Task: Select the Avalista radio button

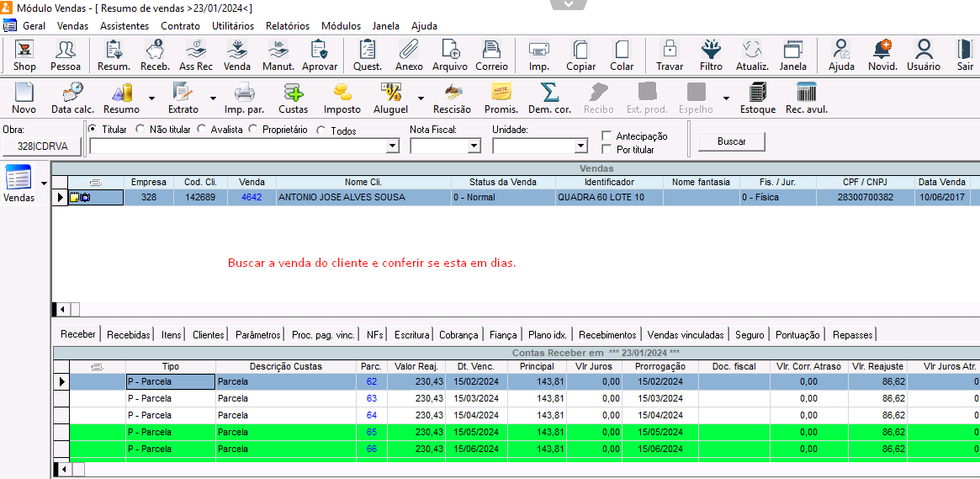Action: click(202, 130)
